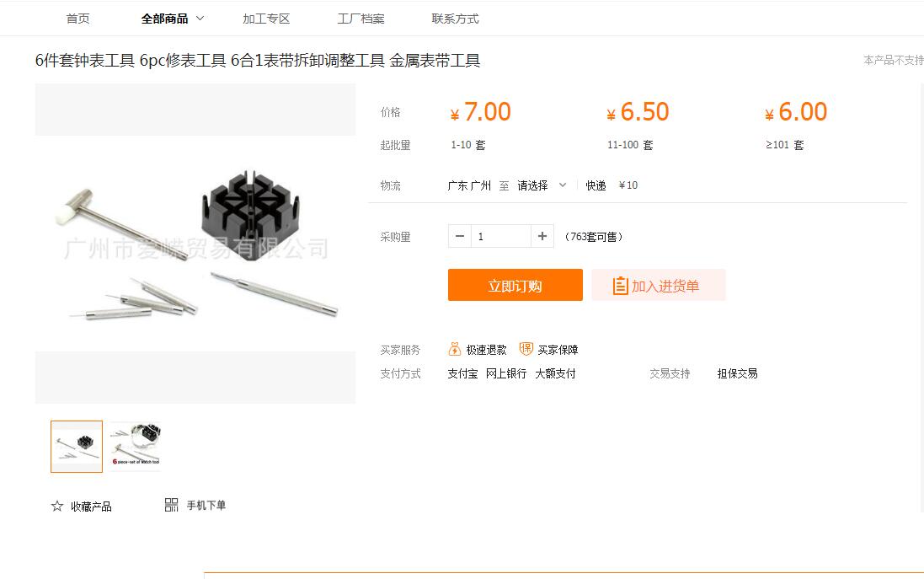Click the 买家保障 buyer protection shield icon

526,349
